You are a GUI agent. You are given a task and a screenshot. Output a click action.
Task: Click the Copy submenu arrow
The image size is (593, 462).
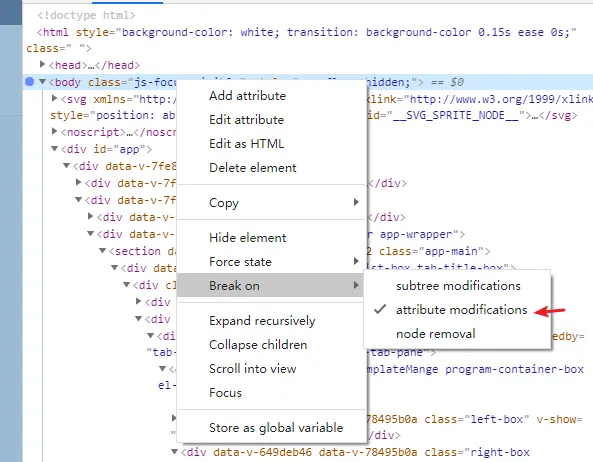(x=356, y=202)
